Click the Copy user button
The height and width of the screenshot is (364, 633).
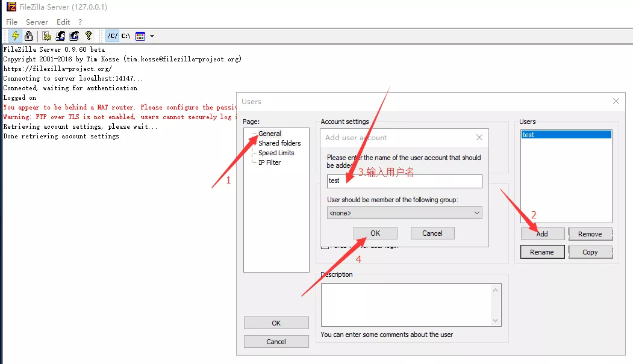590,252
